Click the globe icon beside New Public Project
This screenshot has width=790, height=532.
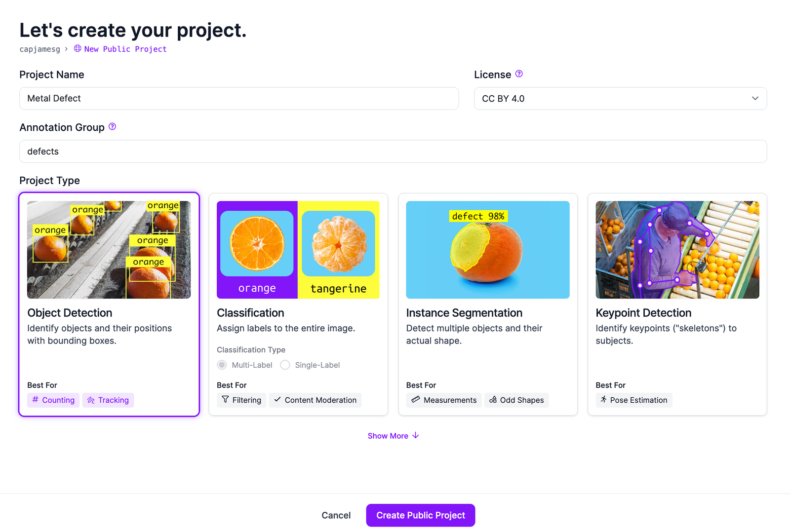78,49
